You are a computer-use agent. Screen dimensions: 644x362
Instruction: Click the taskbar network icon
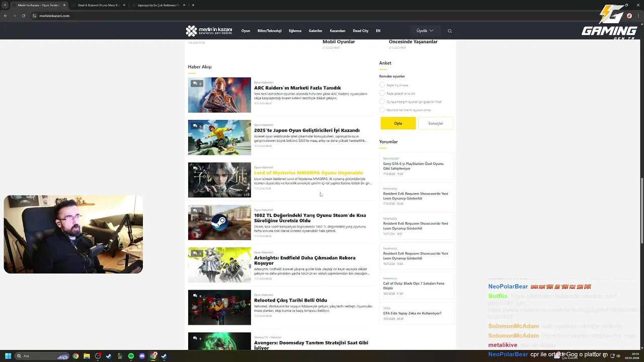pos(612,356)
